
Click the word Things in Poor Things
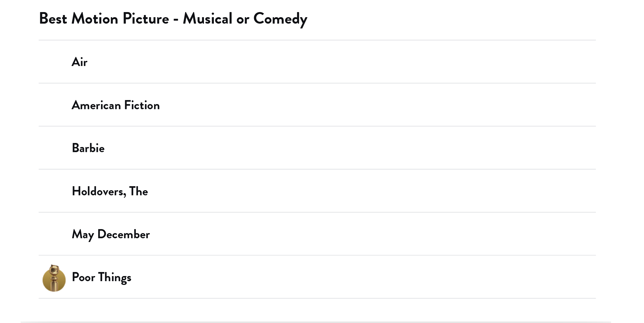click(x=115, y=277)
